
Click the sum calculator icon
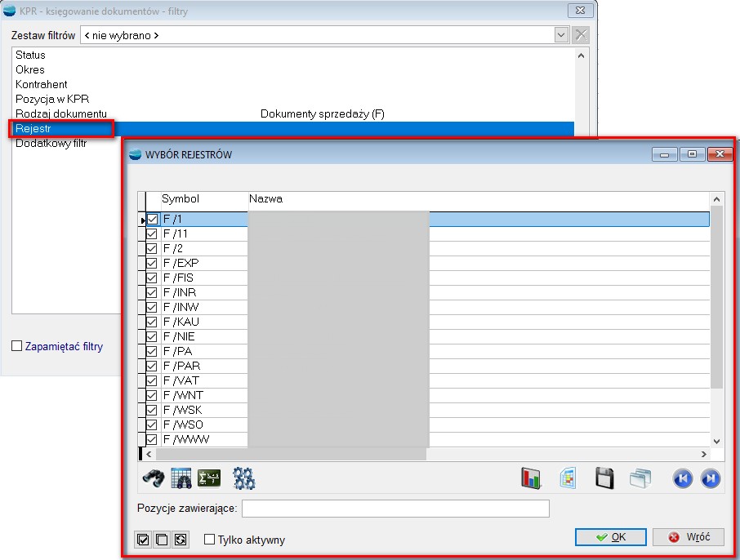(x=209, y=478)
